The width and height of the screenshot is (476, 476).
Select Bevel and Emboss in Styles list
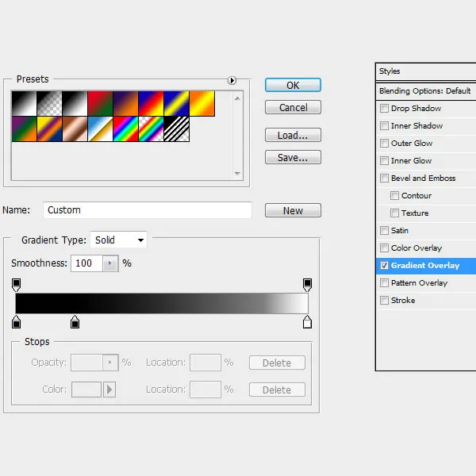tap(423, 178)
